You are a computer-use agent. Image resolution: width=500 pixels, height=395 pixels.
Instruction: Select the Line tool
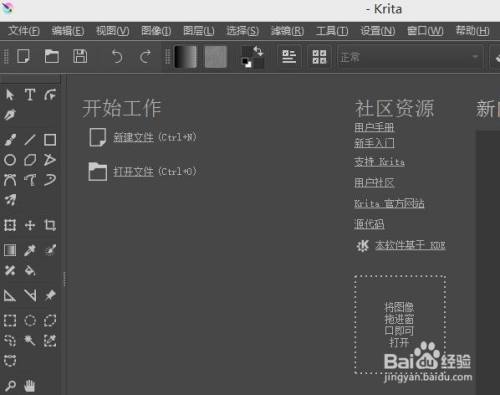pos(30,140)
